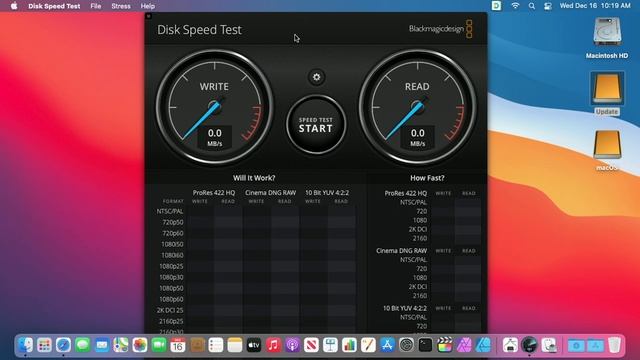This screenshot has height=360, width=640.
Task: Open Messages in the Dock
Action: pyautogui.click(x=82, y=345)
